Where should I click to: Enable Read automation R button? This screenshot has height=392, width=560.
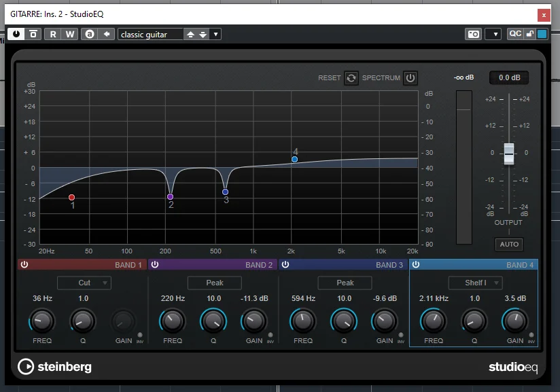click(53, 34)
